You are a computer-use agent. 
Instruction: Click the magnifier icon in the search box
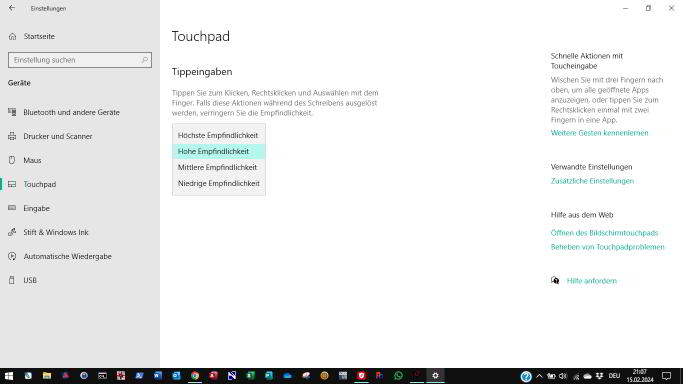[145, 60]
